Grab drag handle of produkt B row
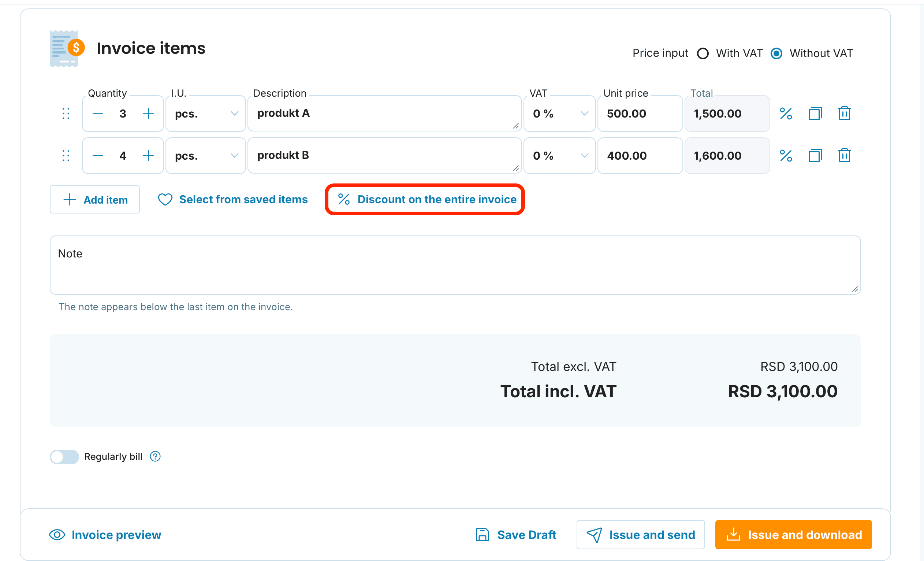The width and height of the screenshot is (924, 561). [x=66, y=156]
